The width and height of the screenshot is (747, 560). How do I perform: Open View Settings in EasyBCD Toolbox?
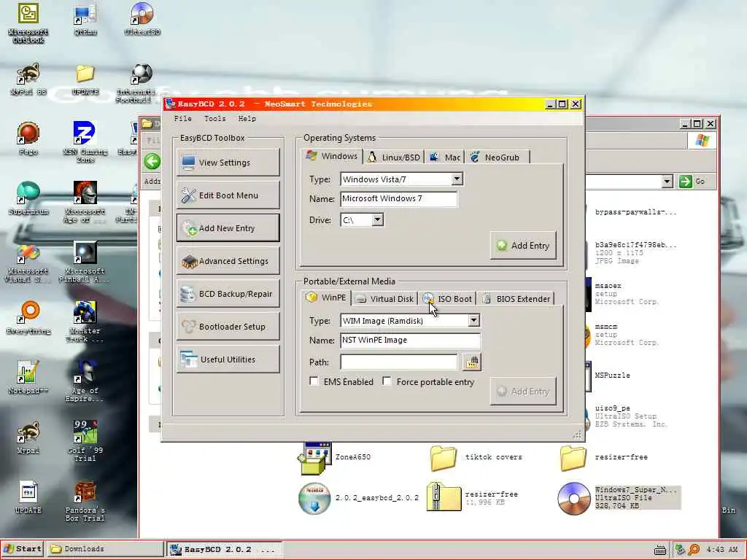click(x=228, y=163)
